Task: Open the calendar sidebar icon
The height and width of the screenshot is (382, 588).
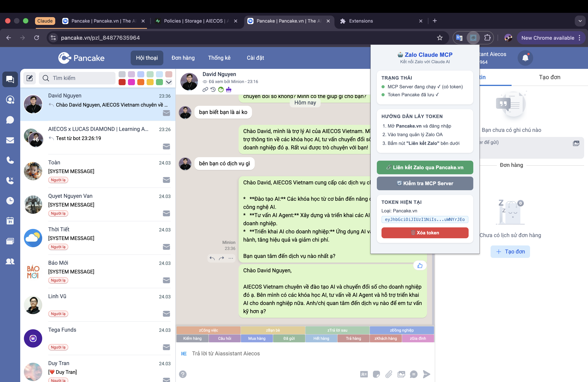Action: (x=10, y=221)
